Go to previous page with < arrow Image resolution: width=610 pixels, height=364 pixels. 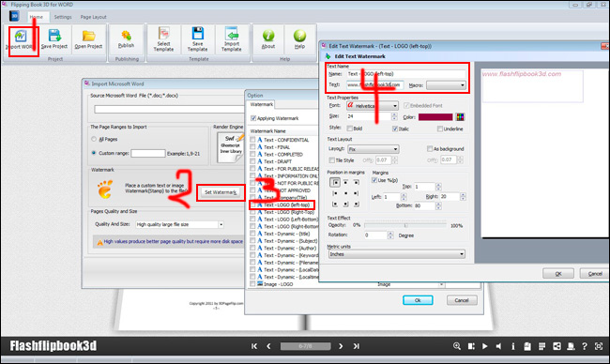[268, 346]
